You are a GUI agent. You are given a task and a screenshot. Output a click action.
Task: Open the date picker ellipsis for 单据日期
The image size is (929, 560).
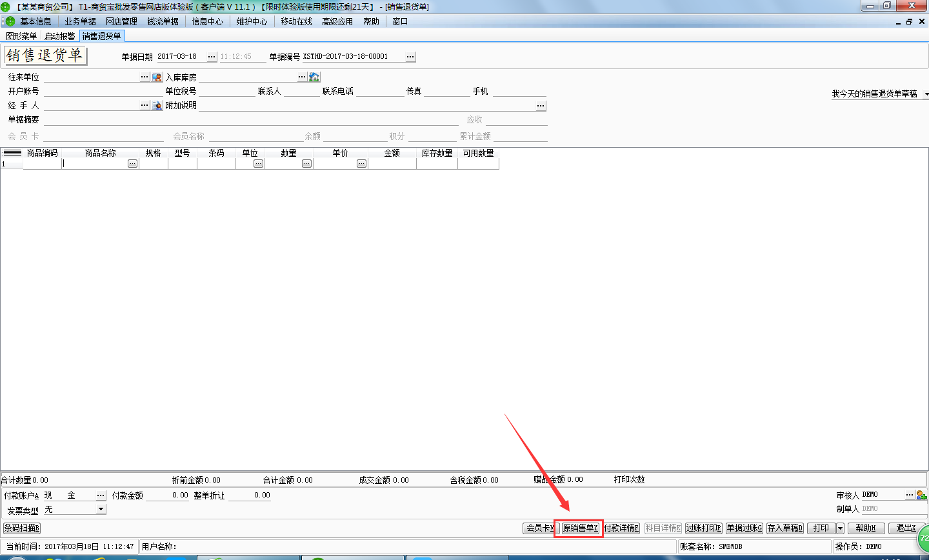click(212, 57)
